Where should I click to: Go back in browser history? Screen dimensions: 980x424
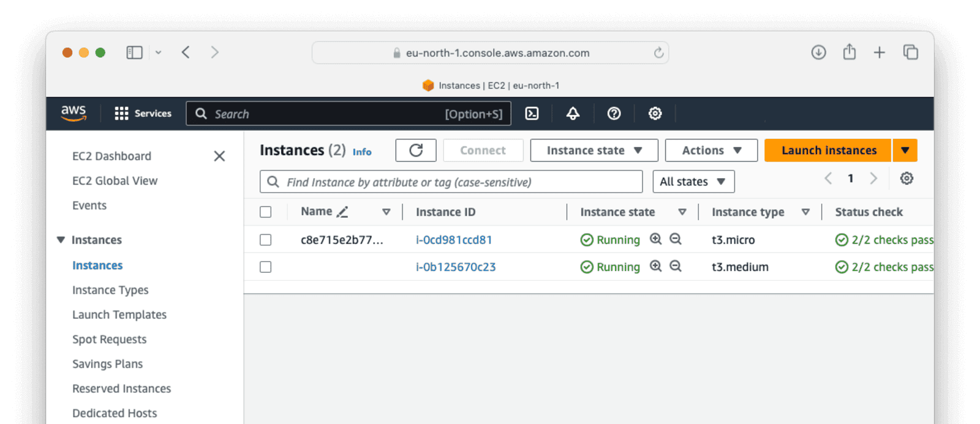[x=186, y=53]
